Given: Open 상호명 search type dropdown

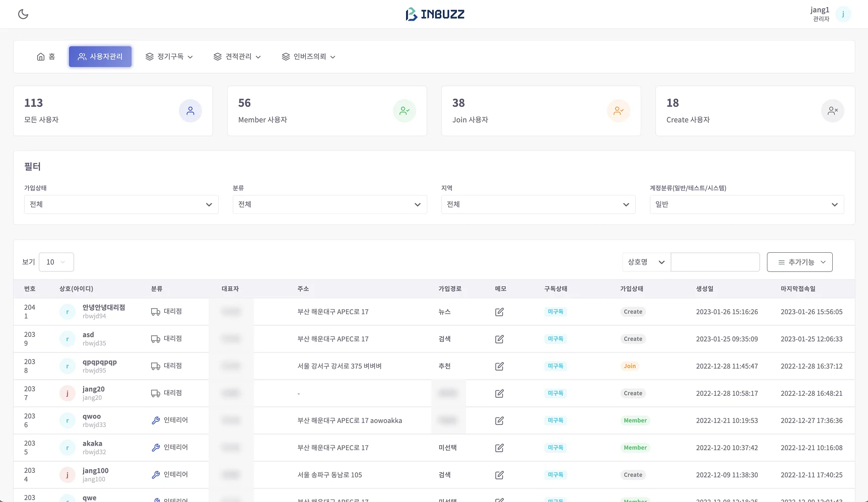Looking at the screenshot, I should pos(646,262).
